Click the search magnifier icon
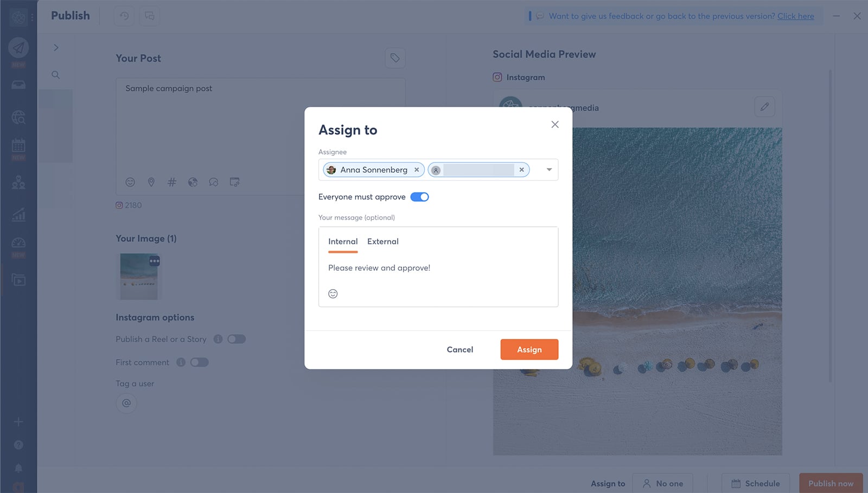This screenshot has height=493, width=868. 56,75
